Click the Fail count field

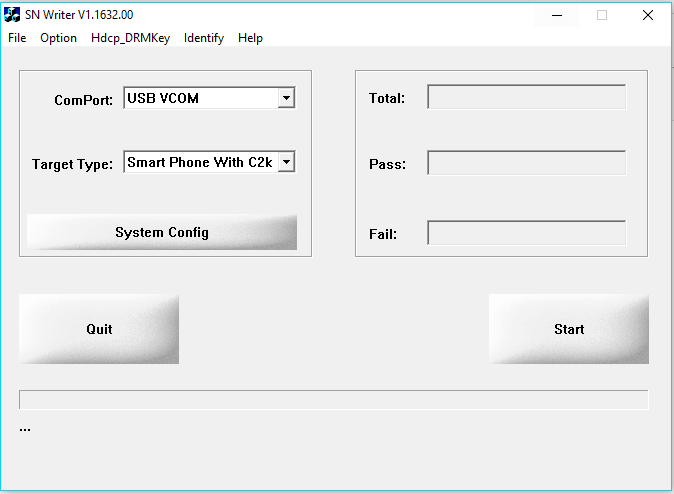[x=526, y=233]
